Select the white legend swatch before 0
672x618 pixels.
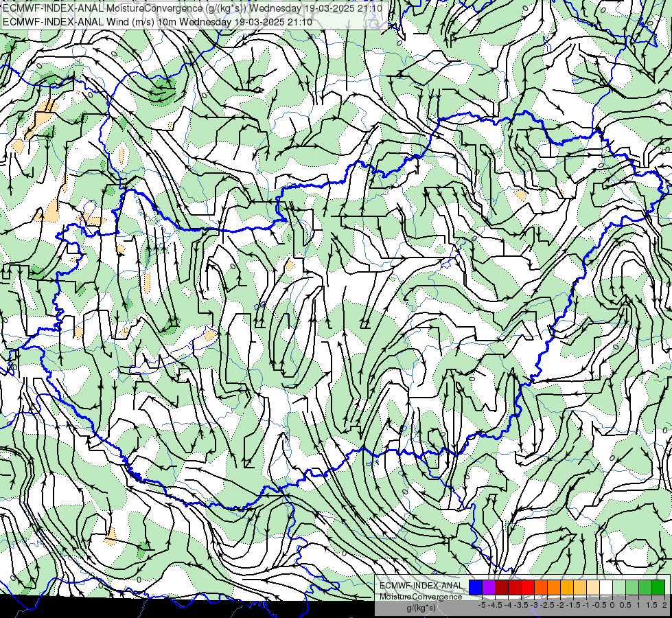pos(606,588)
